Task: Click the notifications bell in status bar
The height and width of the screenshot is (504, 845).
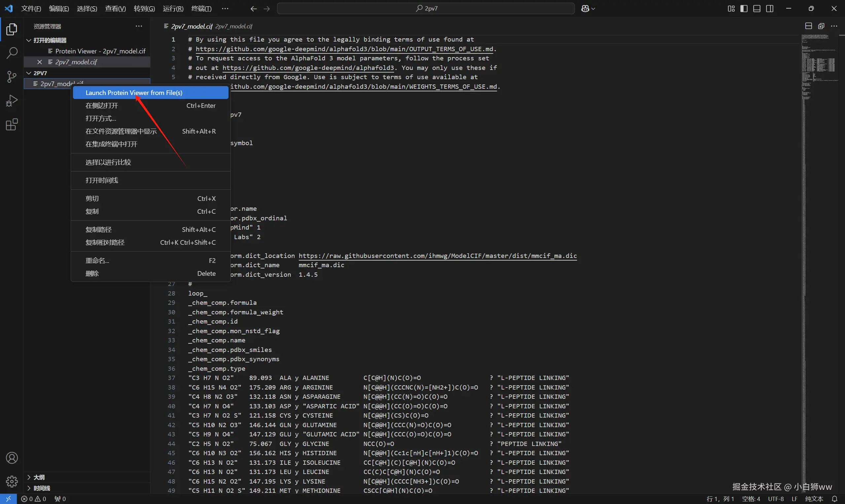Action: (834, 499)
